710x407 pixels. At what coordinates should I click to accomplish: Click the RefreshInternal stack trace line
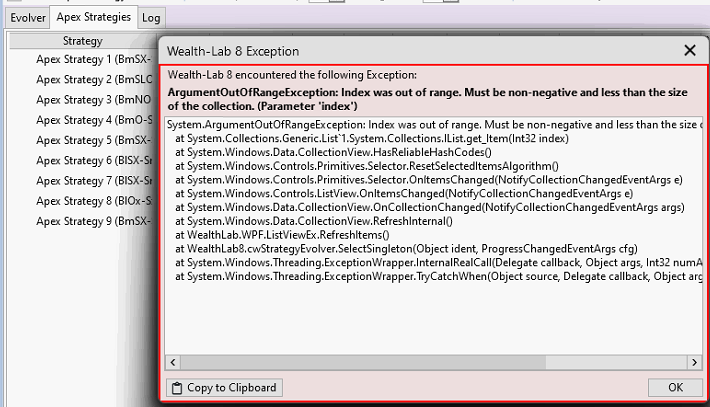click(x=314, y=221)
